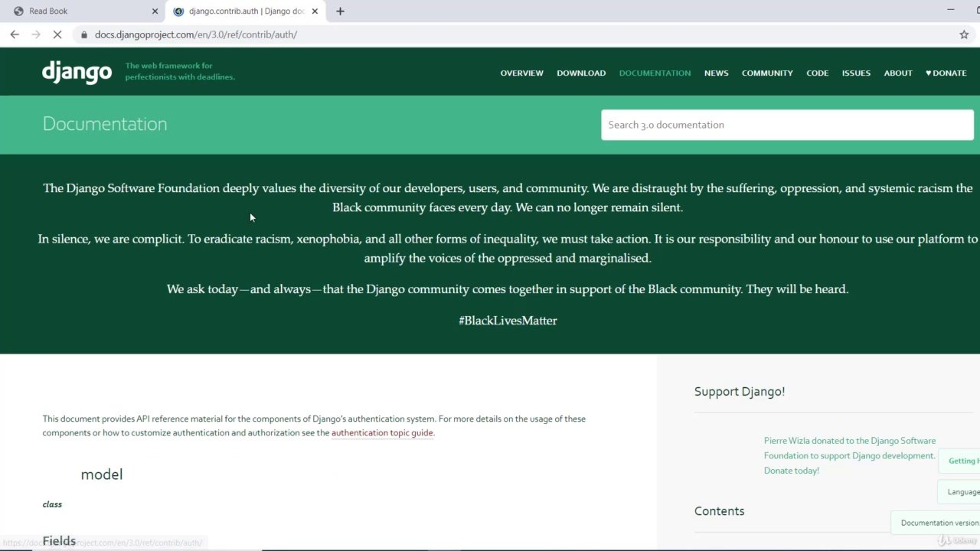Click the browser forward arrow
980x551 pixels.
[x=36, y=34]
